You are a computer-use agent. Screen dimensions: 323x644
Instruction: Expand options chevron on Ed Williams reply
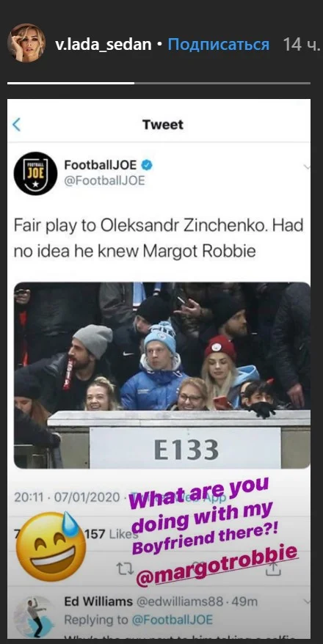click(x=307, y=601)
